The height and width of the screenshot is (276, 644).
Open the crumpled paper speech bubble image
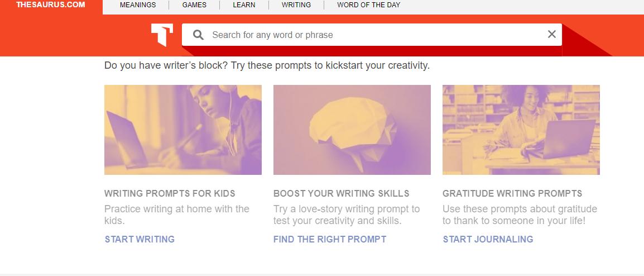click(x=352, y=130)
